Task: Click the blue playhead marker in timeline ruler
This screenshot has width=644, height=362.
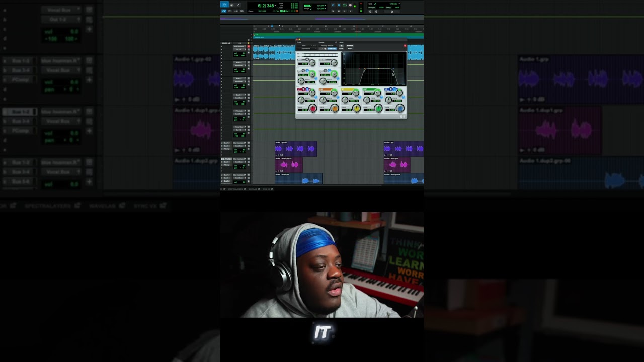Action: click(272, 26)
